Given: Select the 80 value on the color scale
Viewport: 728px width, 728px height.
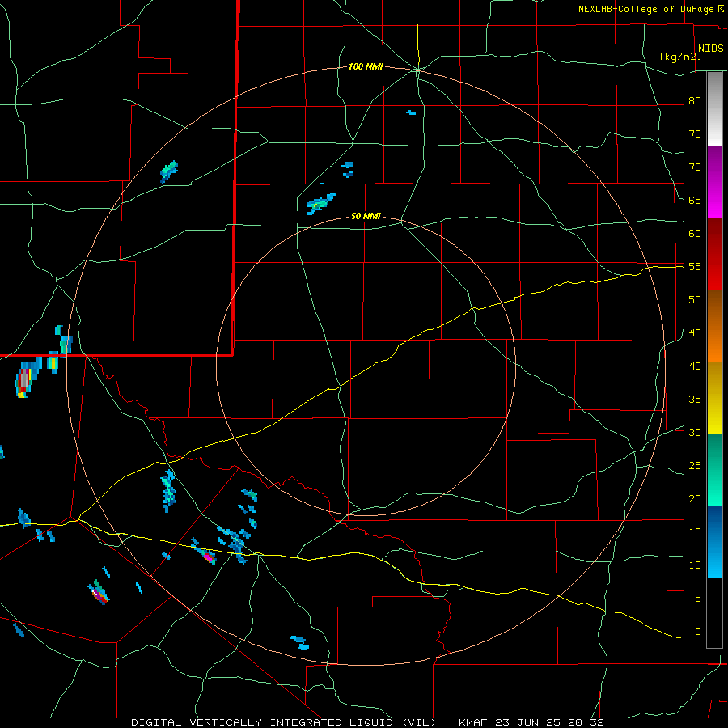Looking at the screenshot, I should [695, 101].
